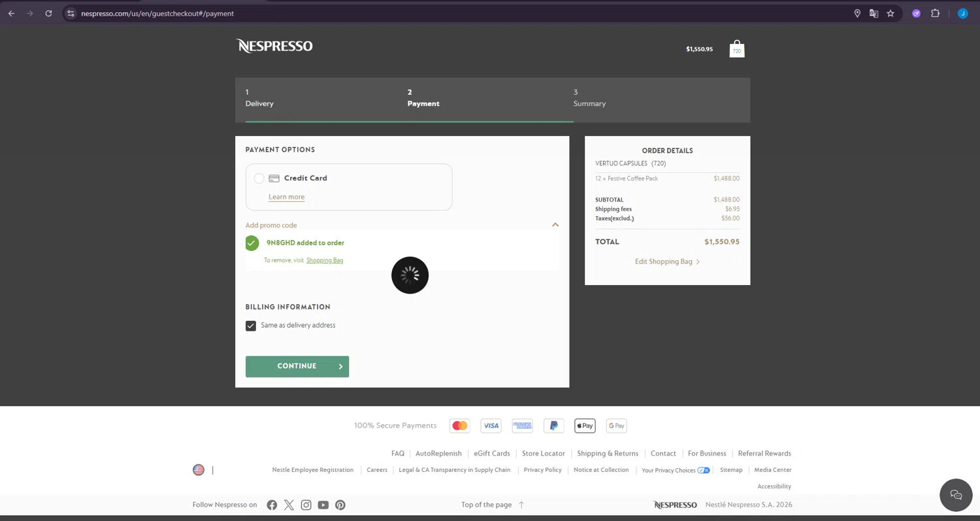Open Learn more link under Credit Card
This screenshot has width=980, height=521.
coord(287,197)
